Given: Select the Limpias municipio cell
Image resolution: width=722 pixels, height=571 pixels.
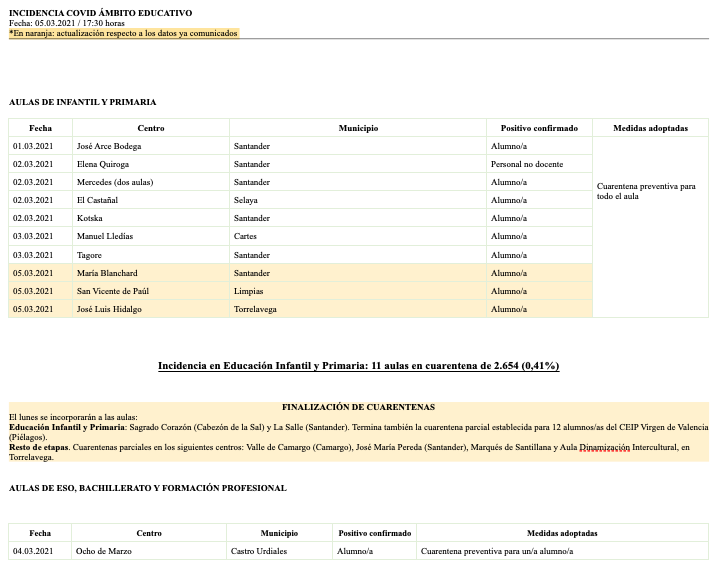Looking at the screenshot, I should click(x=247, y=291).
